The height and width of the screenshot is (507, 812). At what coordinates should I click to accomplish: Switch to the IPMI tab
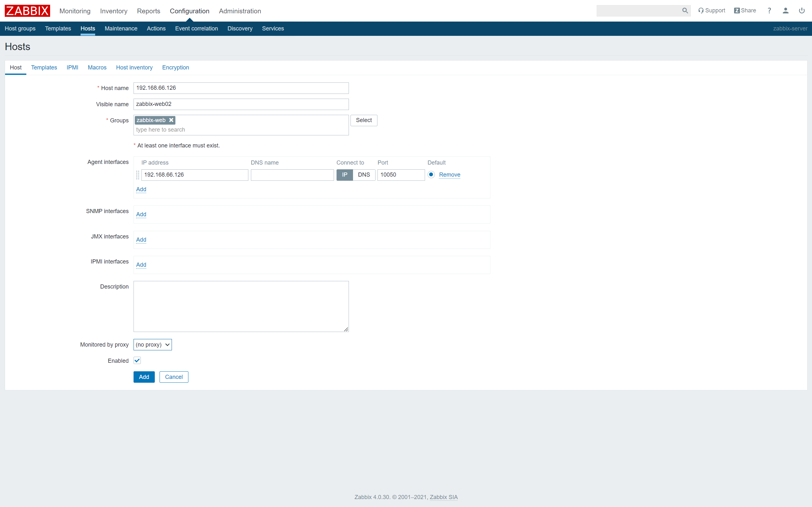click(72, 68)
